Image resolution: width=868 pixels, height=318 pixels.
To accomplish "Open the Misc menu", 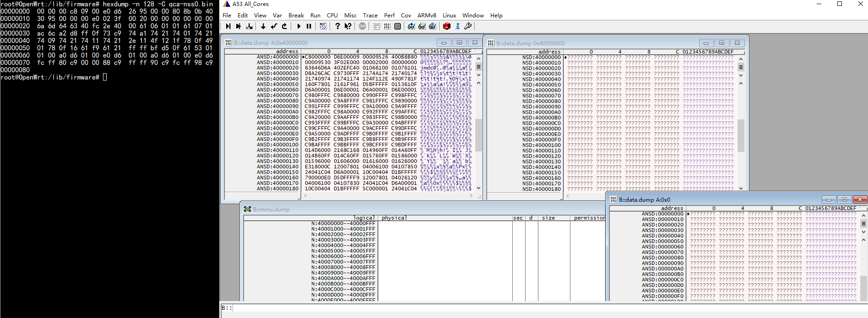I will coord(351,15).
